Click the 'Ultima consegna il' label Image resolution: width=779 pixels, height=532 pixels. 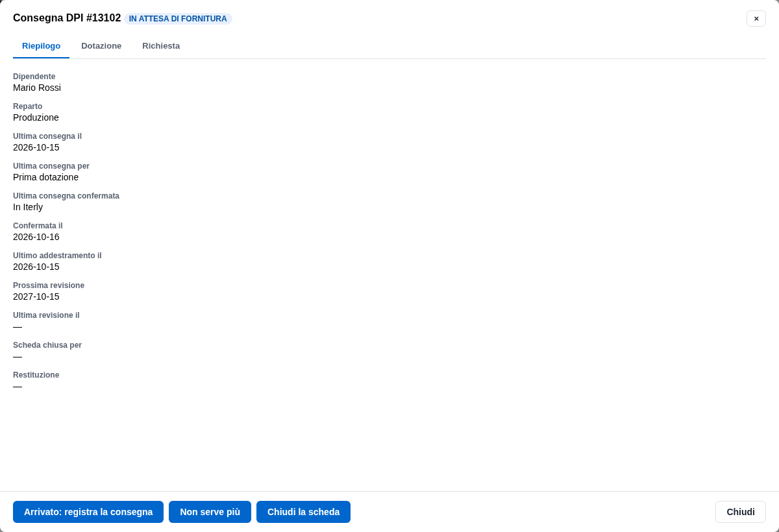tap(47, 136)
